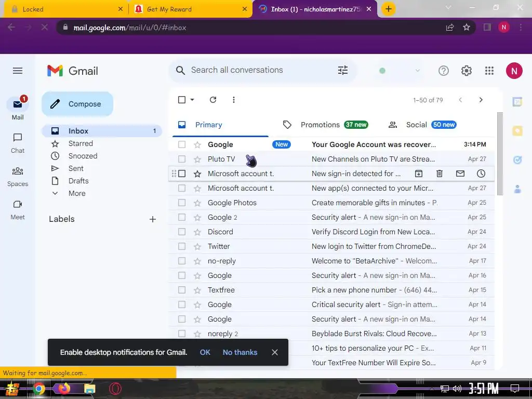The height and width of the screenshot is (399, 532).
Task: Open the Inbox folder
Action: click(102, 131)
